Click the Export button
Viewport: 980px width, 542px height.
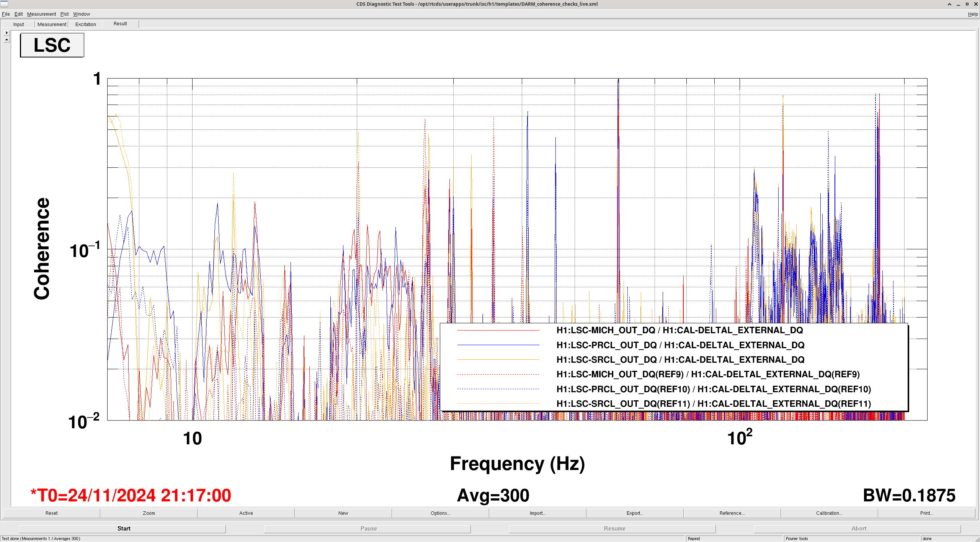click(635, 513)
